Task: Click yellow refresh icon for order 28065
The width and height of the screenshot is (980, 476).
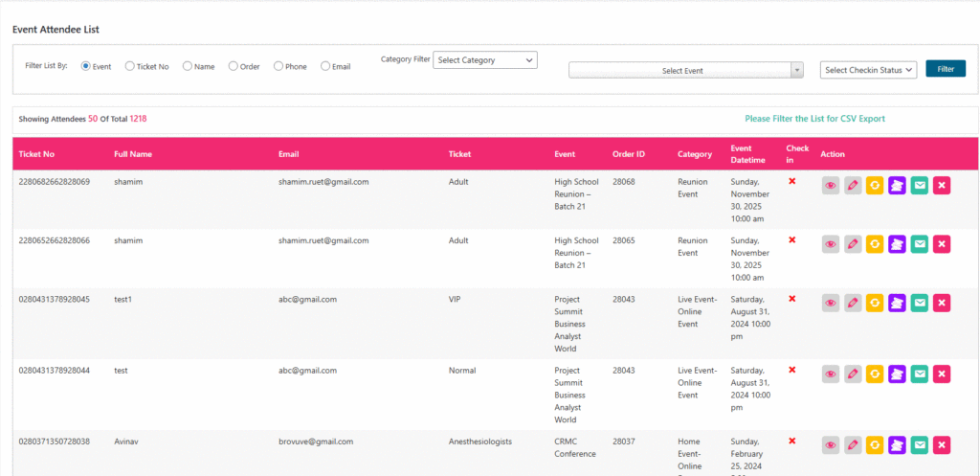Action: click(x=875, y=244)
